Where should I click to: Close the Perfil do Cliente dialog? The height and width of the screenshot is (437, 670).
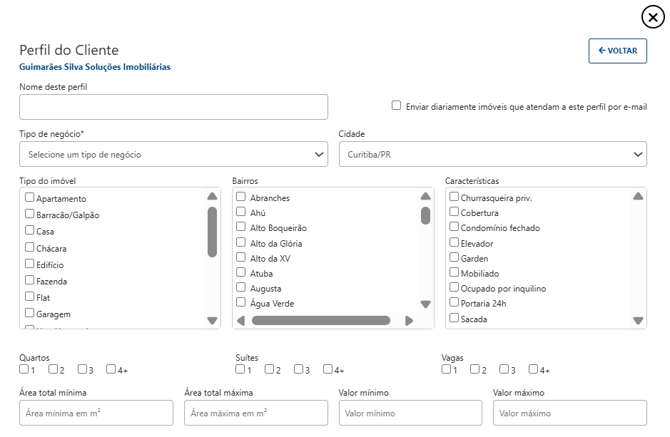click(x=651, y=17)
